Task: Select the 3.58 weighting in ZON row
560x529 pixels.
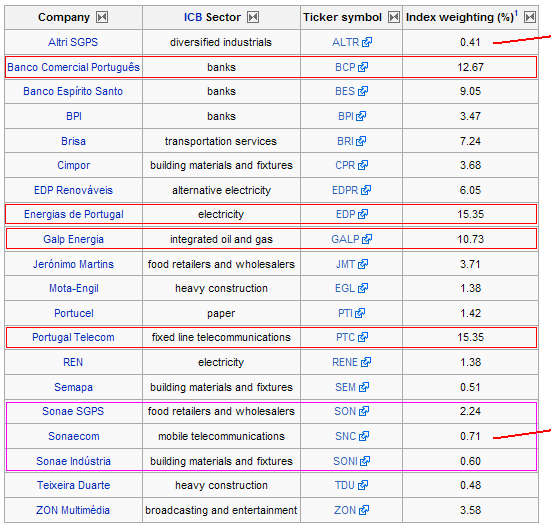Action: (470, 510)
